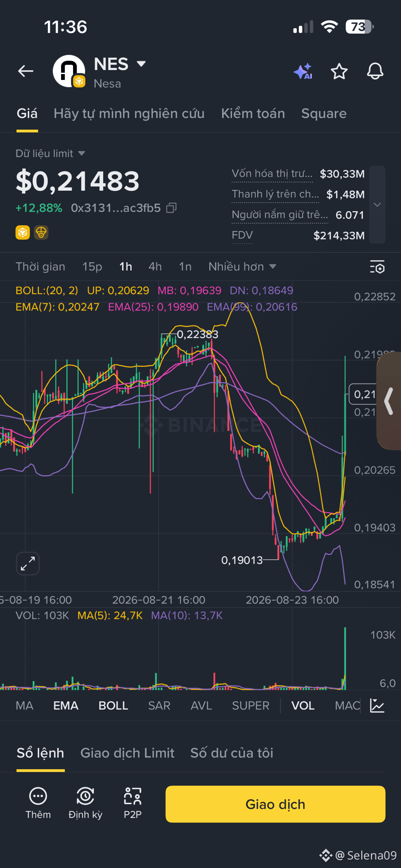
Task: Switch to the Giá tab
Action: click(27, 113)
